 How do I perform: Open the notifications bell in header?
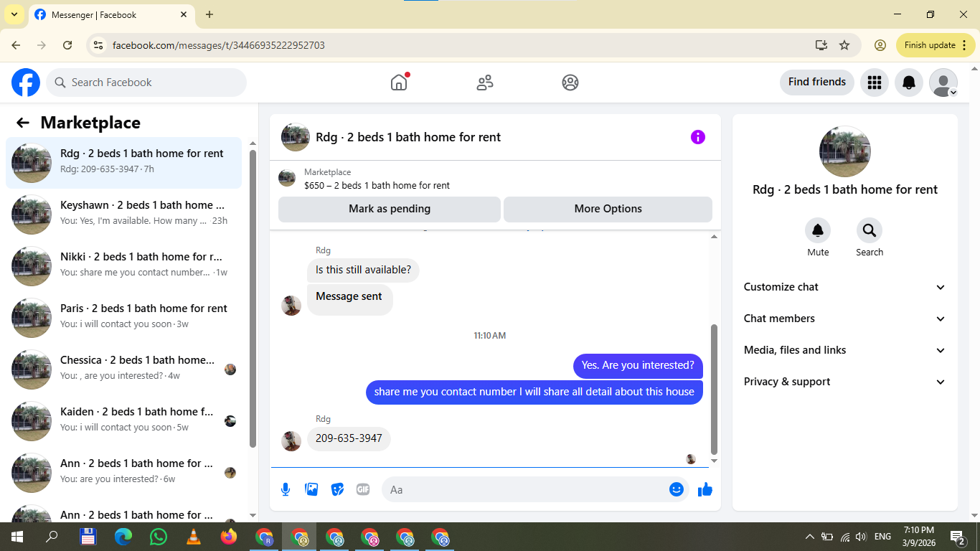coord(909,83)
